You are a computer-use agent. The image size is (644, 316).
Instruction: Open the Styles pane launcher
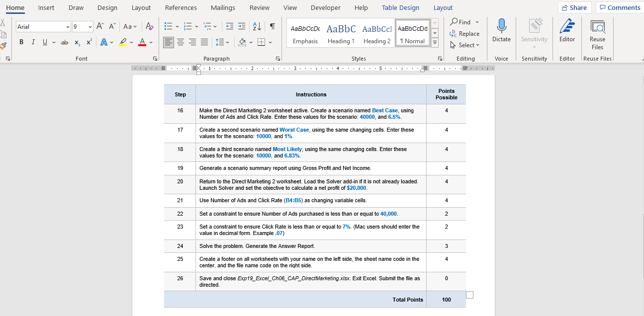(x=440, y=59)
